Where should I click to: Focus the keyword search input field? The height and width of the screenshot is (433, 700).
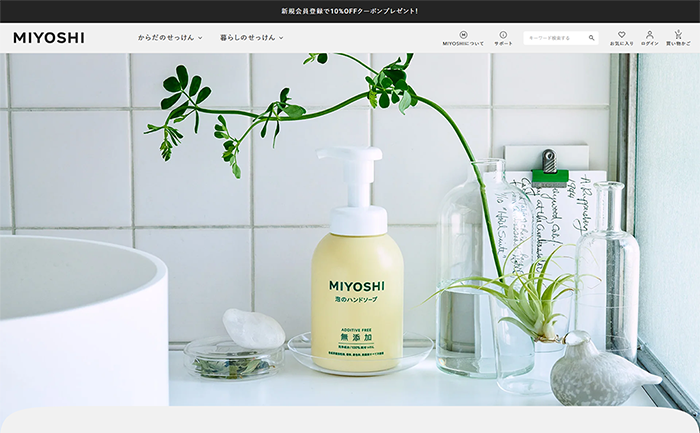[554, 38]
